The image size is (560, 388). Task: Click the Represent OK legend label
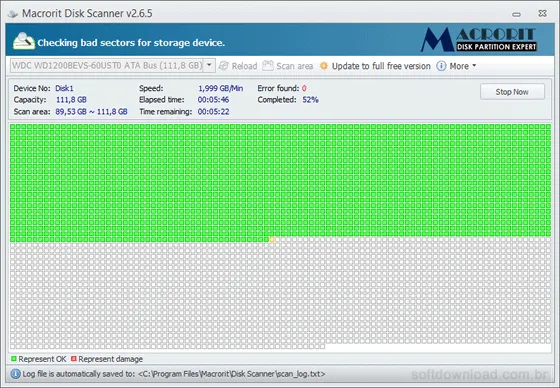pos(42,359)
